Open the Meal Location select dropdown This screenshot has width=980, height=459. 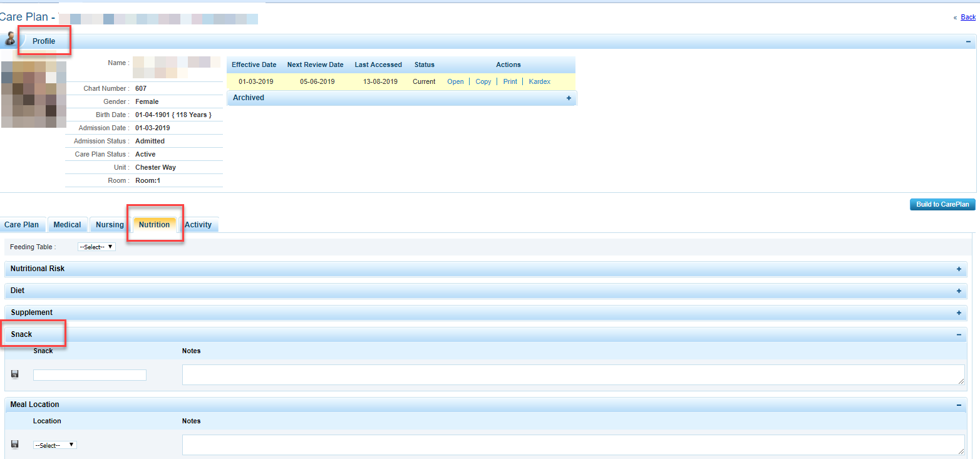[54, 445]
